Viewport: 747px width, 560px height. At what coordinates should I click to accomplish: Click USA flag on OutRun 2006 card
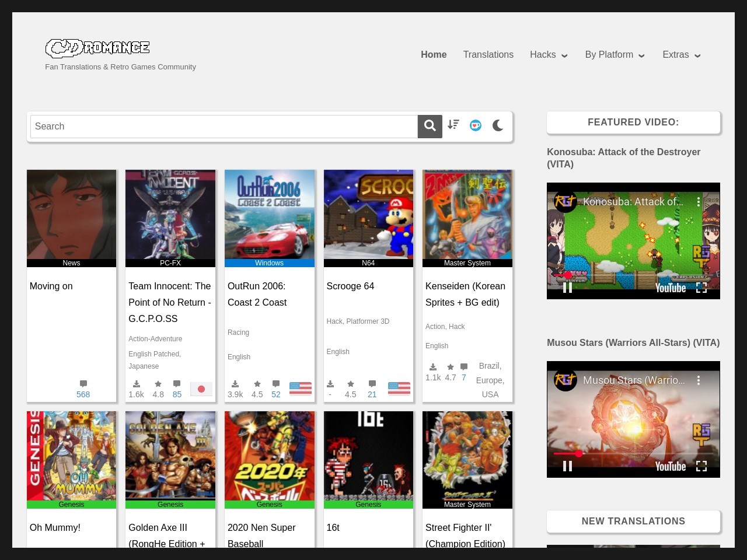[301, 388]
